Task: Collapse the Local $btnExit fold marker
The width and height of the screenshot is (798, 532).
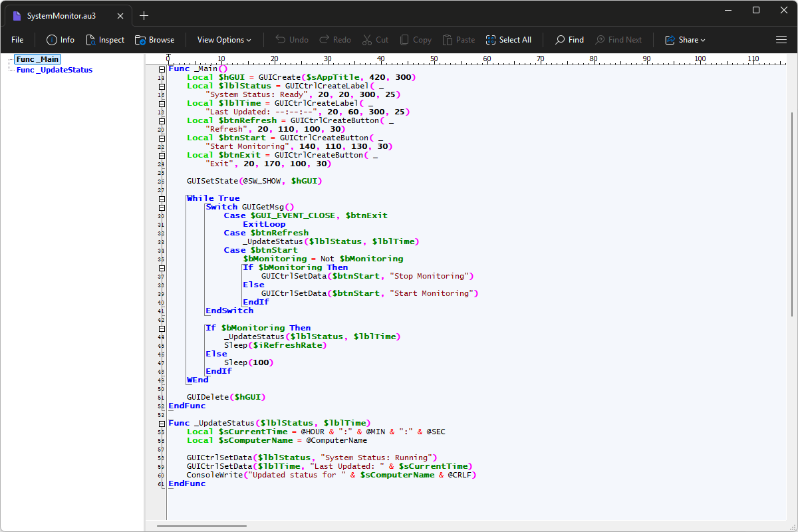Action: coord(162,155)
